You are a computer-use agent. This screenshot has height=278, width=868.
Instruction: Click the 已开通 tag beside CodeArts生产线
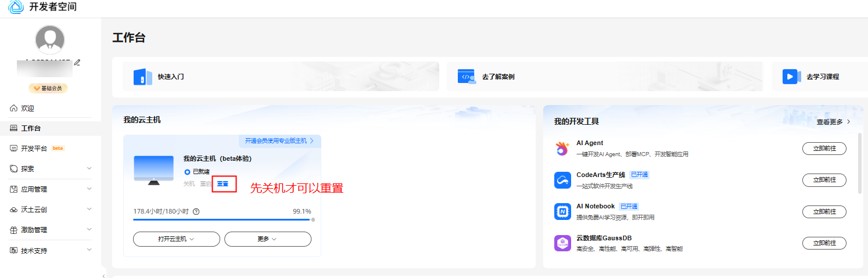click(x=640, y=175)
